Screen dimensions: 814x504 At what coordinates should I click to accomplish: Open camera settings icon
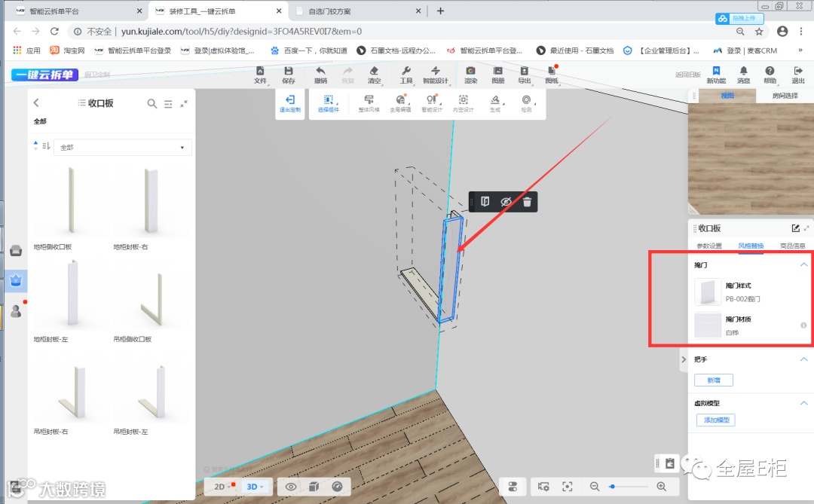[x=543, y=487]
